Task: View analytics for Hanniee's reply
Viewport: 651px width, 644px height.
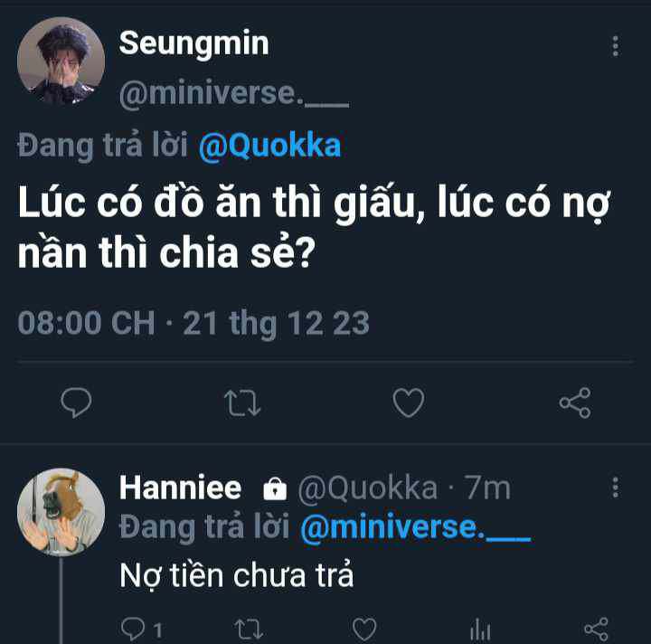Action: point(480,627)
